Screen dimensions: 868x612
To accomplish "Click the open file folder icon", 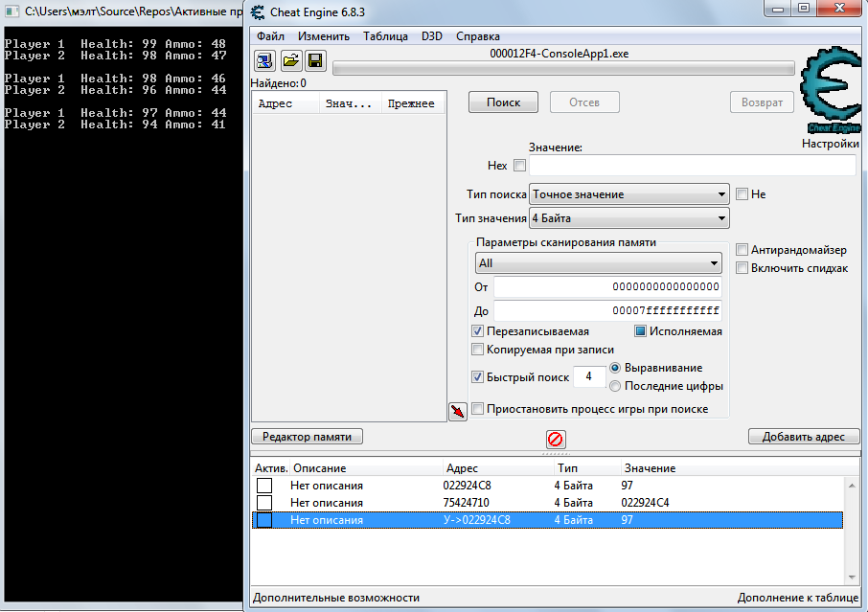I will pyautogui.click(x=290, y=61).
